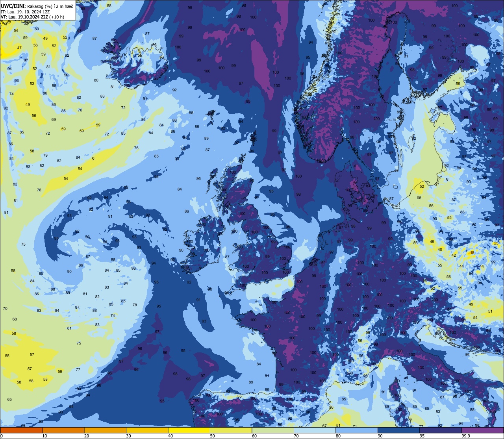The width and height of the screenshot is (504, 439).
Task: Click the purple legend swatch above 99.9%
Action: click(483, 430)
